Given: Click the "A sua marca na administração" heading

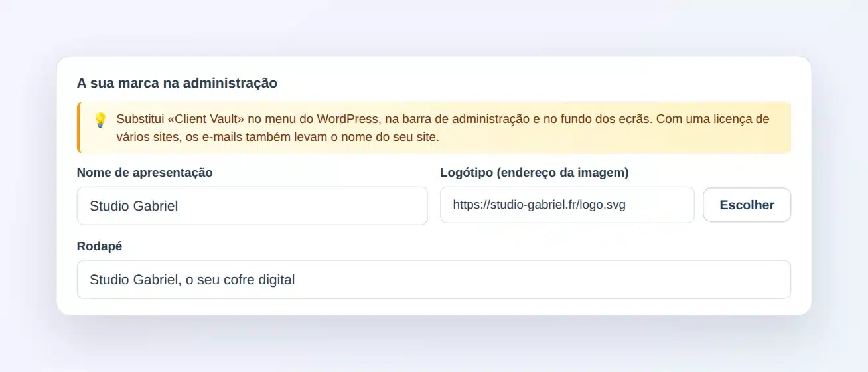Looking at the screenshot, I should pyautogui.click(x=177, y=83).
